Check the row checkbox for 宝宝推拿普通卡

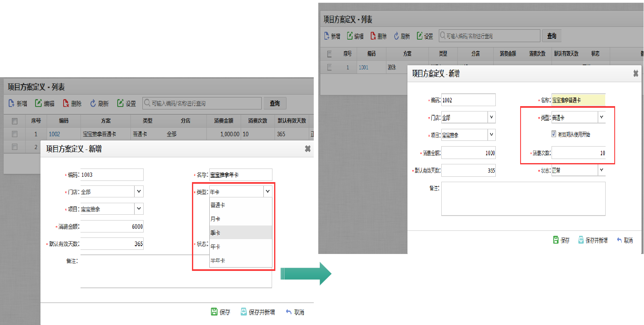[x=15, y=134]
